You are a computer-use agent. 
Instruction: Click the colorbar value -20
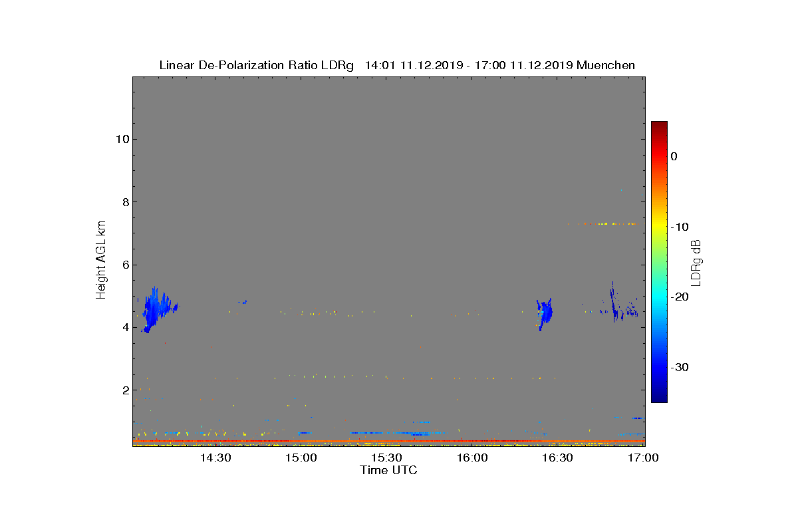[x=680, y=297]
